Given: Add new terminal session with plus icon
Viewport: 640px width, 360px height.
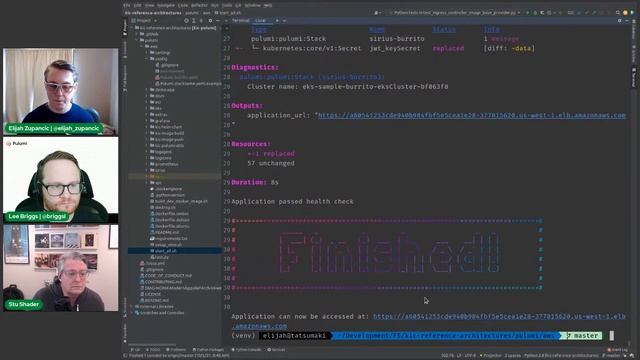Looking at the screenshot, I should tap(277, 20).
